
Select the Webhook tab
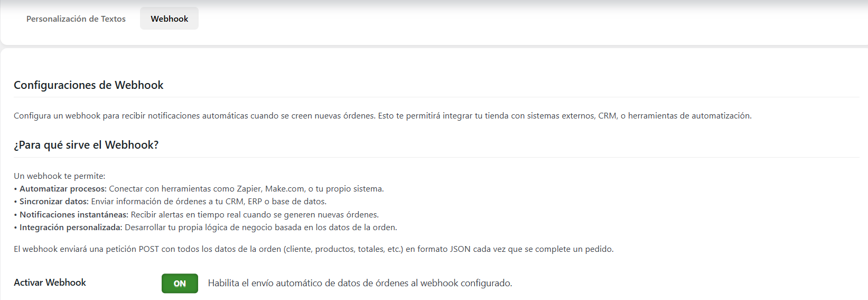pos(169,19)
